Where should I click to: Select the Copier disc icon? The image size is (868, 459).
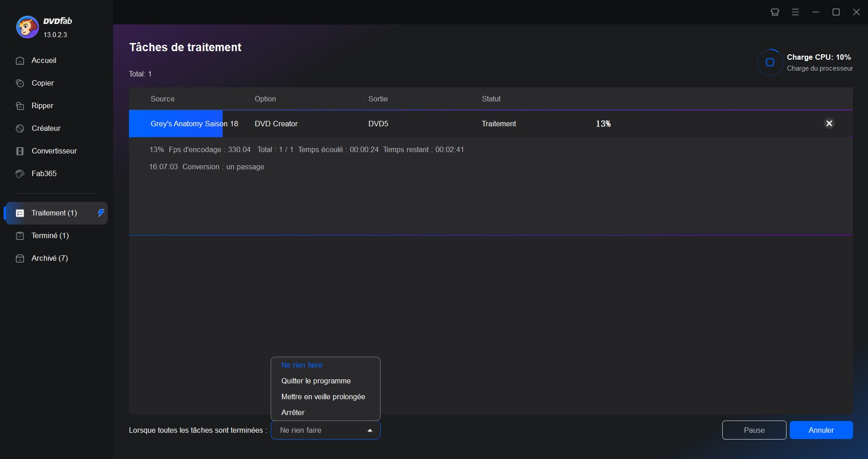(x=20, y=83)
